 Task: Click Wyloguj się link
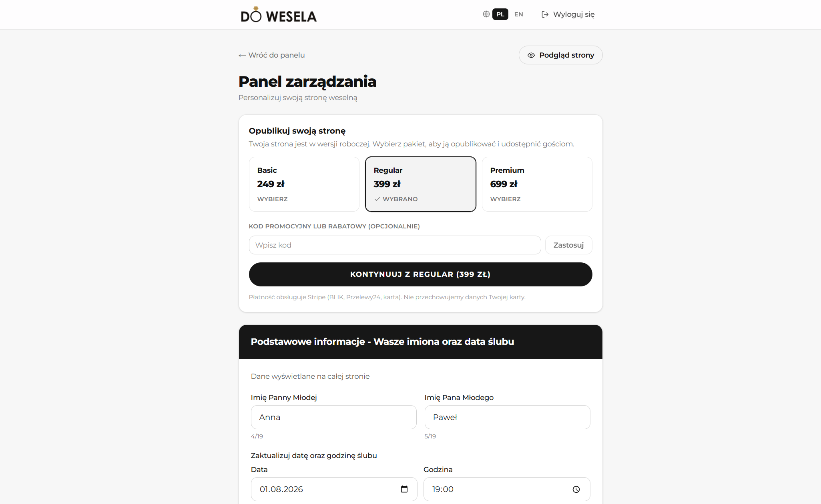568,14
